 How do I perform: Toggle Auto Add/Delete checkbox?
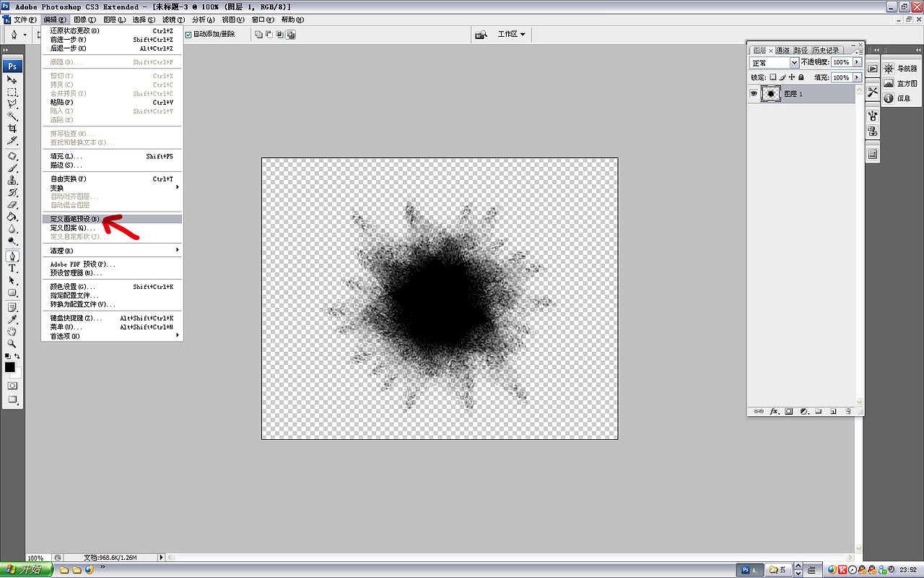[188, 34]
